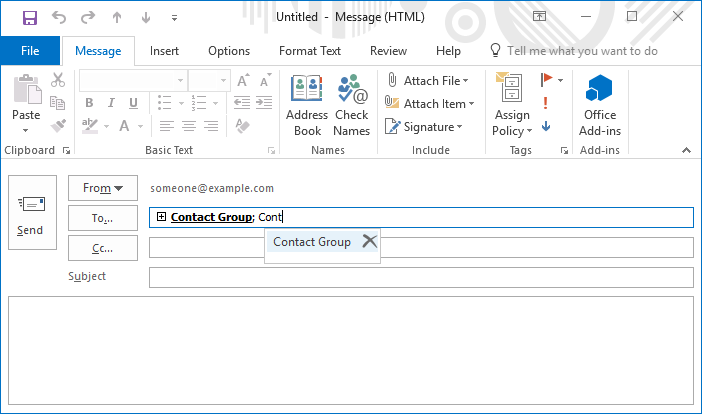Switch to the Insert tab
This screenshot has width=702, height=414.
point(165,51)
